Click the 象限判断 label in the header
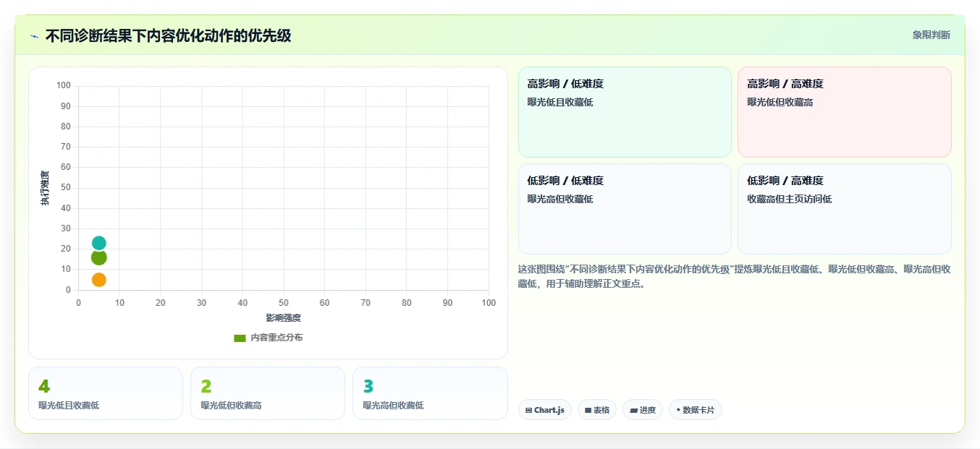Viewport: 980px width, 449px height. [931, 35]
